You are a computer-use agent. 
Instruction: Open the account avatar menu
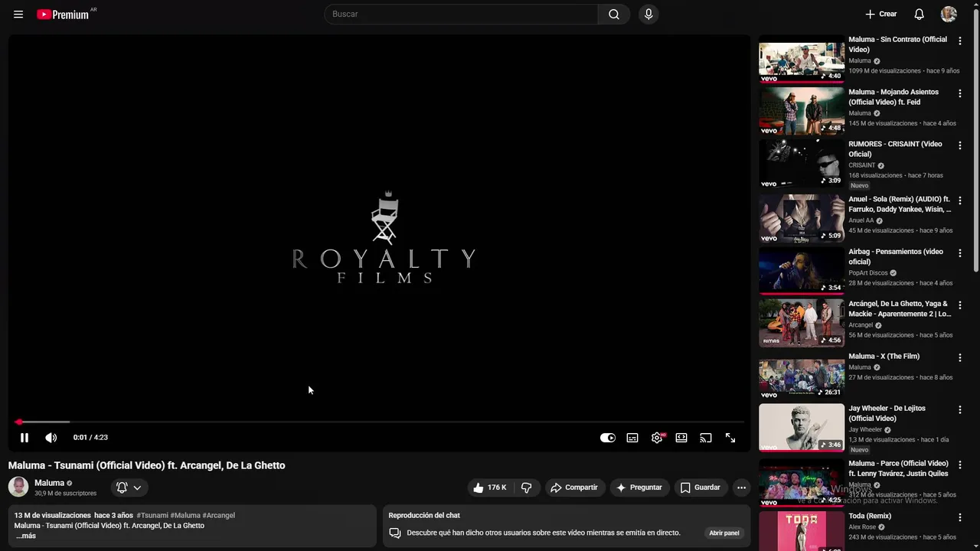949,15
